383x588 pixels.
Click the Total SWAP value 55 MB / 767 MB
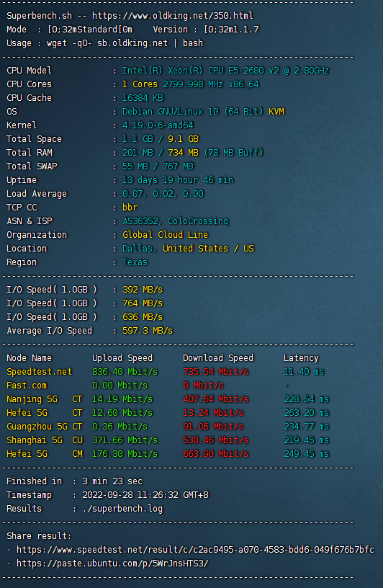[158, 166]
